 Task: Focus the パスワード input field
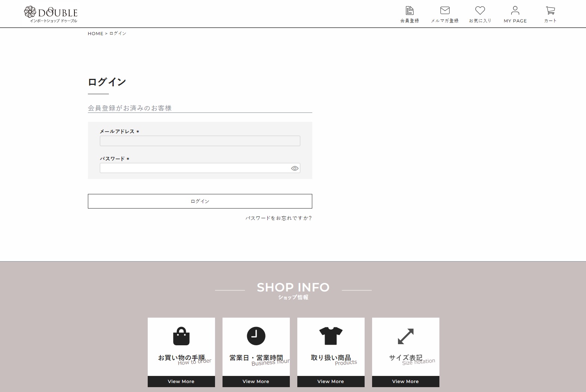tap(194, 168)
